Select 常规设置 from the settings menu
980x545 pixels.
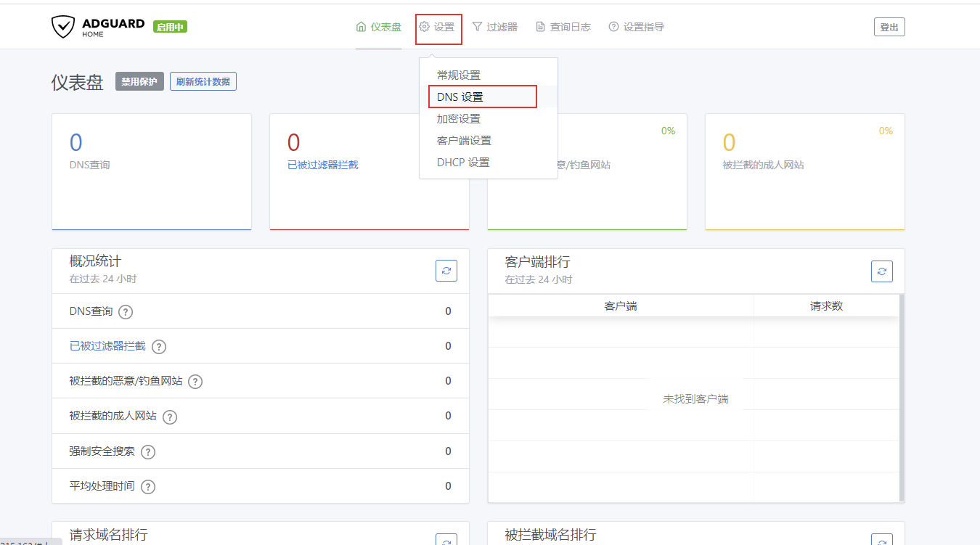[x=488, y=75]
